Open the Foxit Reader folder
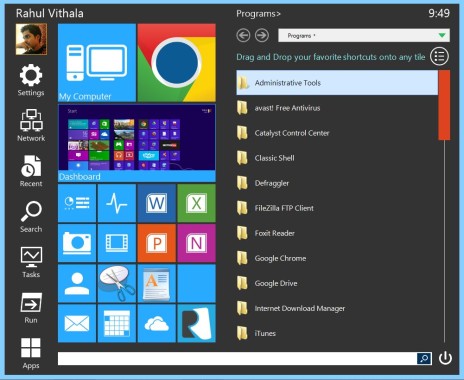Image resolution: width=464 pixels, height=380 pixels. pyautogui.click(x=337, y=233)
